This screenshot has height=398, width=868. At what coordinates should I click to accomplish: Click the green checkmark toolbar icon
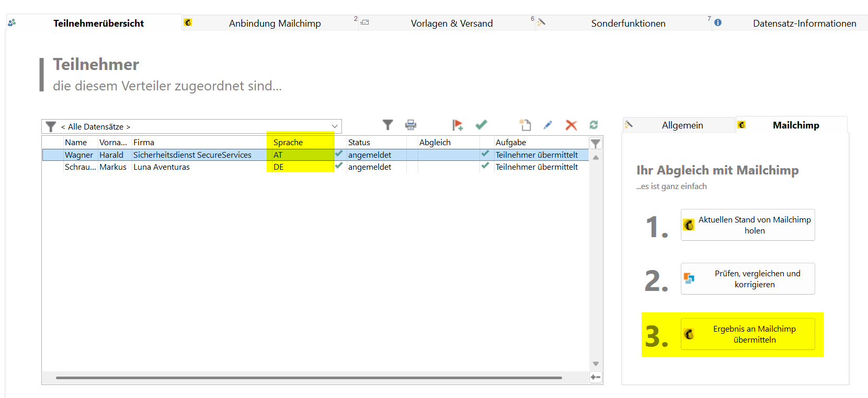pos(481,125)
